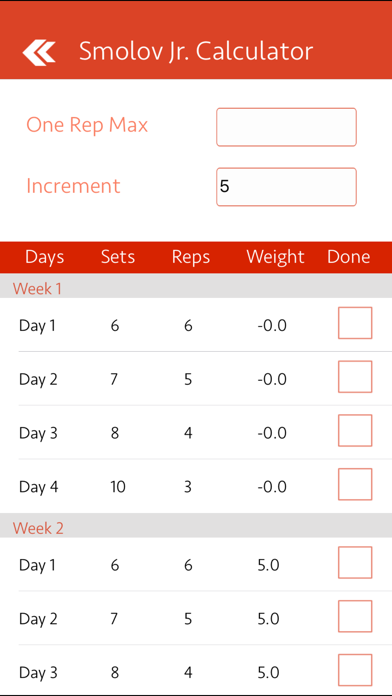392x696 pixels.
Task: Tick the Week 1 Day 4 checkbox
Action: tap(355, 484)
